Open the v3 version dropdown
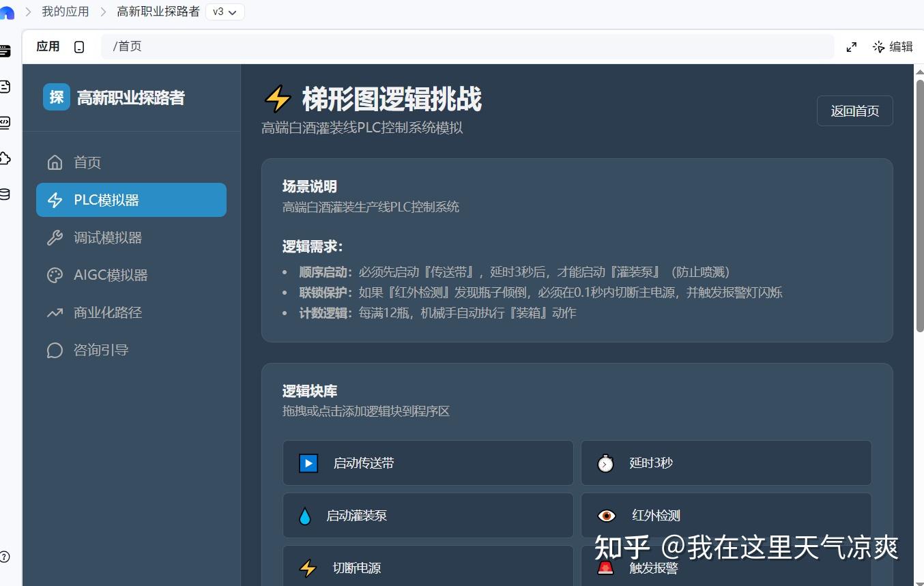Viewport: 924px width, 586px height. pos(225,12)
